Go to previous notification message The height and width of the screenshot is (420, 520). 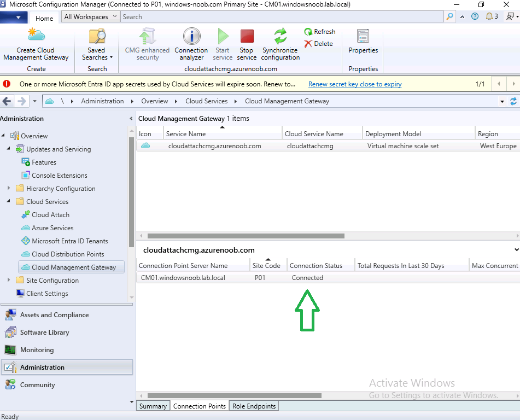pyautogui.click(x=499, y=84)
